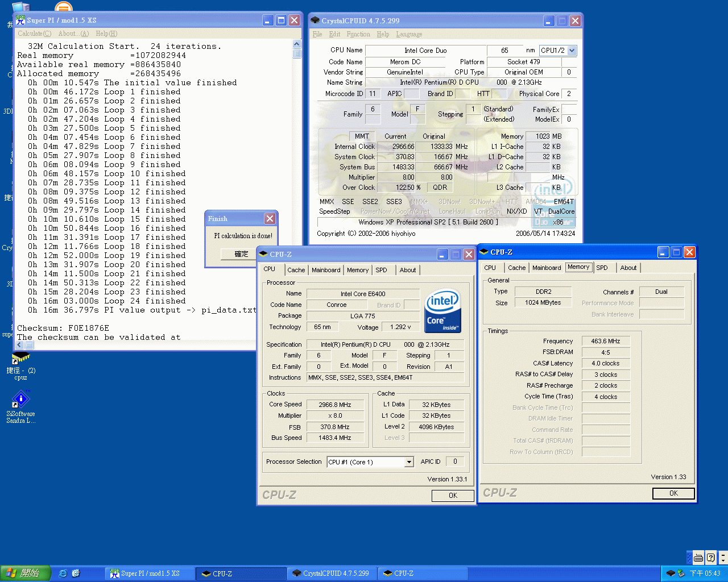This screenshot has width=728, height=582.
Task: Minimize the CPU-Z Memory window
Action: click(663, 252)
